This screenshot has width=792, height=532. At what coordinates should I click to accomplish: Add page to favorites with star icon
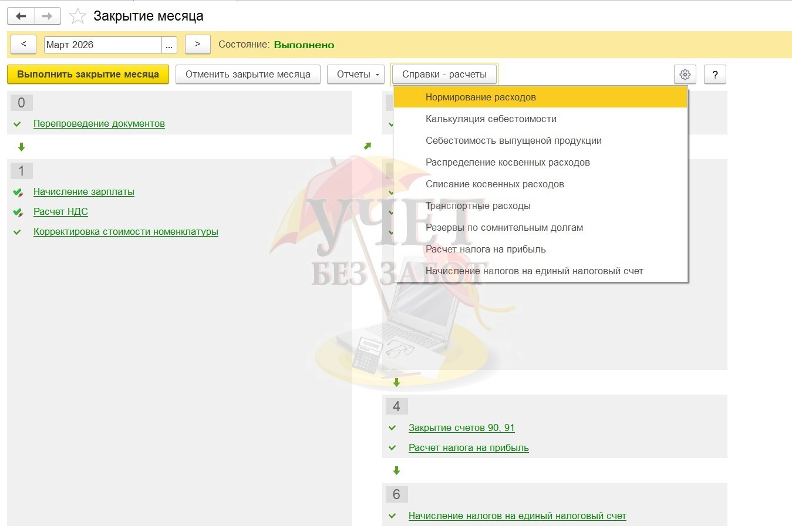(x=77, y=16)
